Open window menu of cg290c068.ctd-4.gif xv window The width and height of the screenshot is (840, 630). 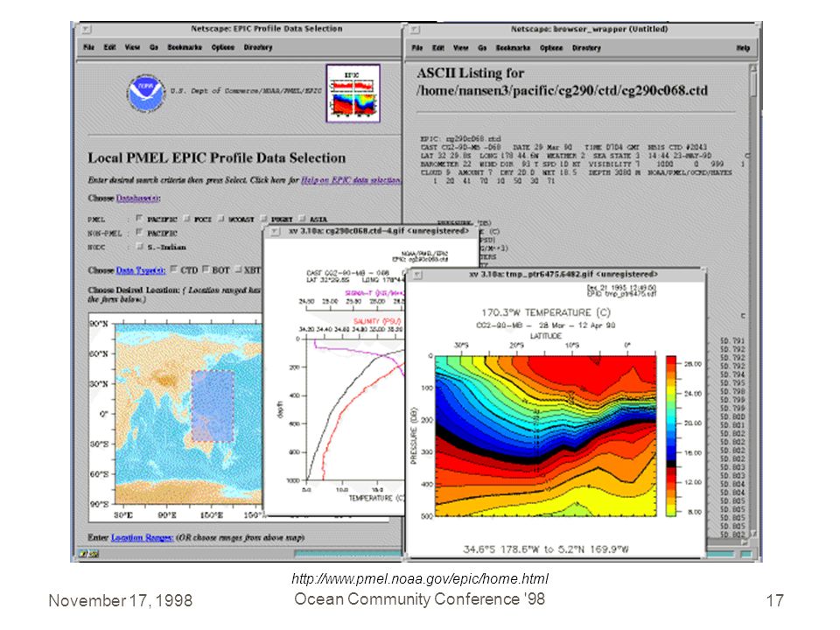point(276,231)
